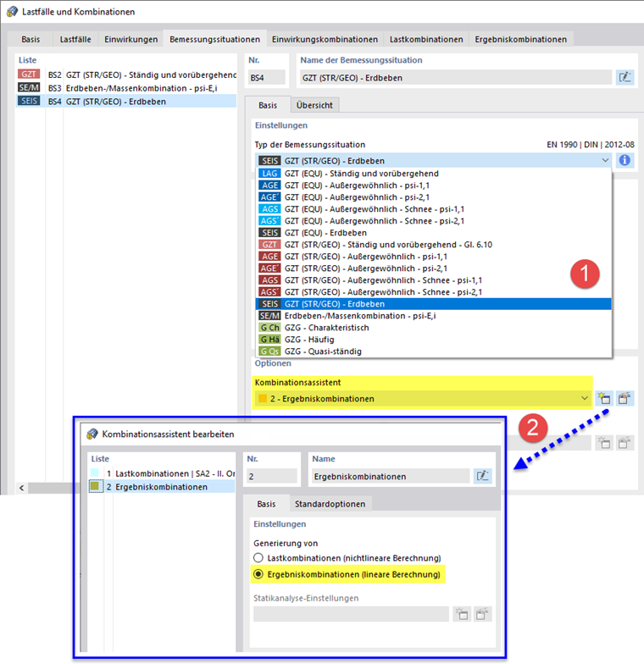Click color swatch of Lastkombinationen list row
Viewport: 644px width, 664px height.
point(95,473)
